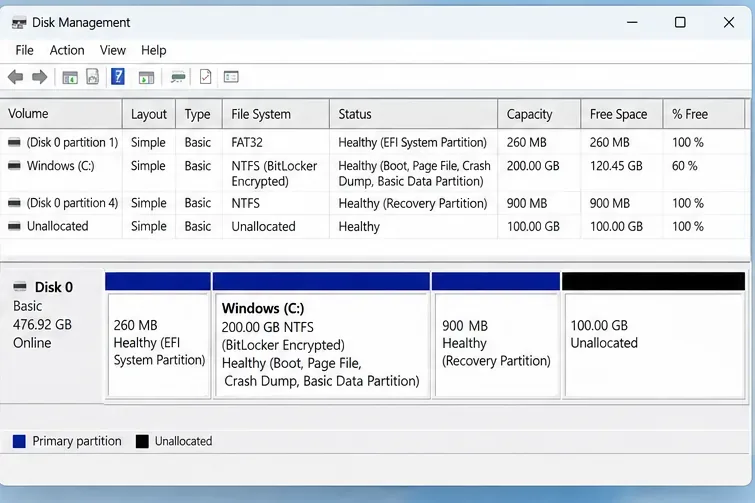Click the view settings list toolbar icon
This screenshot has width=755, height=503.
point(231,77)
